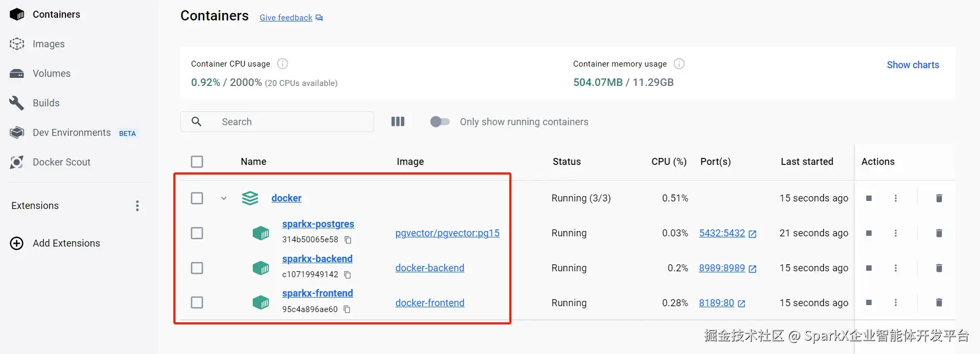Stop the sparkx-backend container
980x354 pixels.
click(x=869, y=268)
